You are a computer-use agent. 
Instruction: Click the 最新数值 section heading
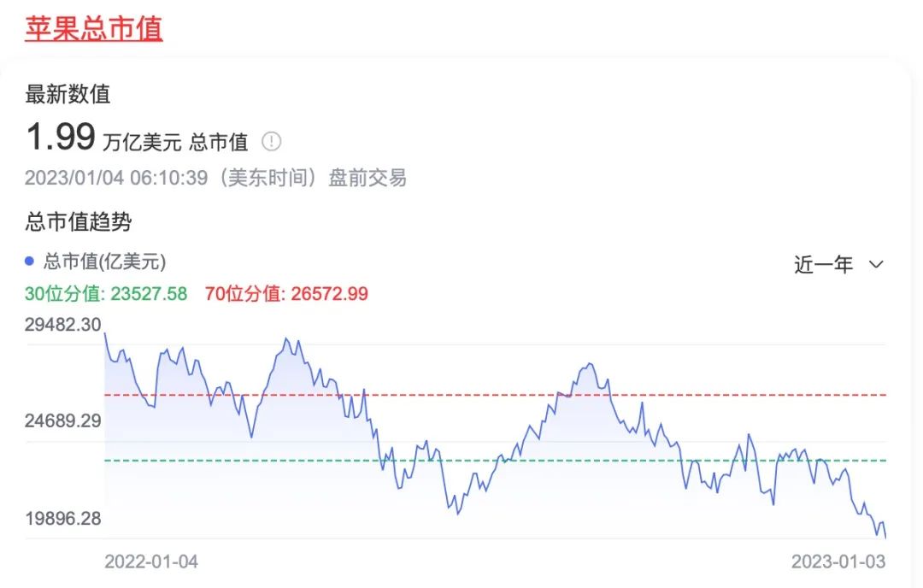[68, 94]
